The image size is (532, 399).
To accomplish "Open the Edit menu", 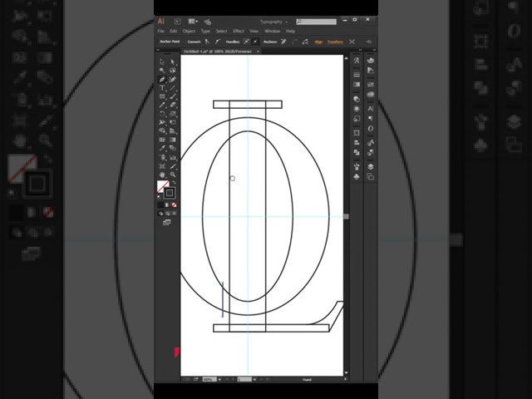I will pos(174,31).
